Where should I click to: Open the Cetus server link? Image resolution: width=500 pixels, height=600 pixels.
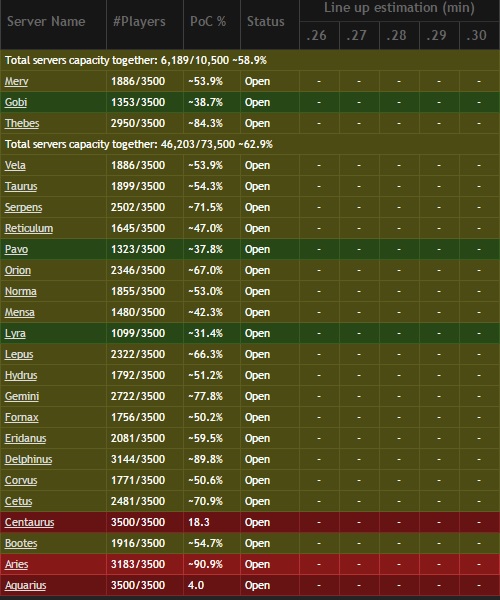pyautogui.click(x=18, y=502)
